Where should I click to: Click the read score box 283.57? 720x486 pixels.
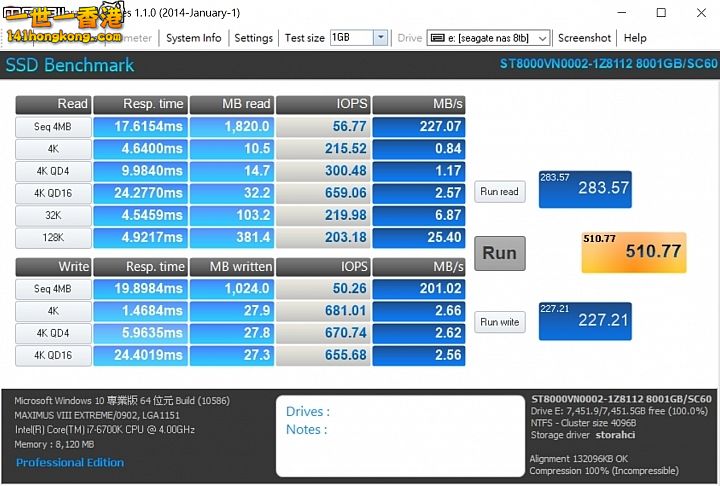[585, 189]
